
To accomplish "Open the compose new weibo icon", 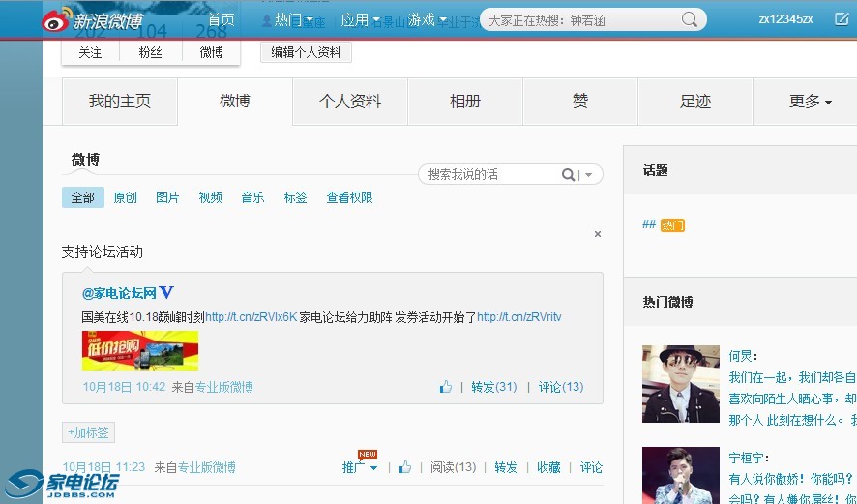I will pos(842,19).
